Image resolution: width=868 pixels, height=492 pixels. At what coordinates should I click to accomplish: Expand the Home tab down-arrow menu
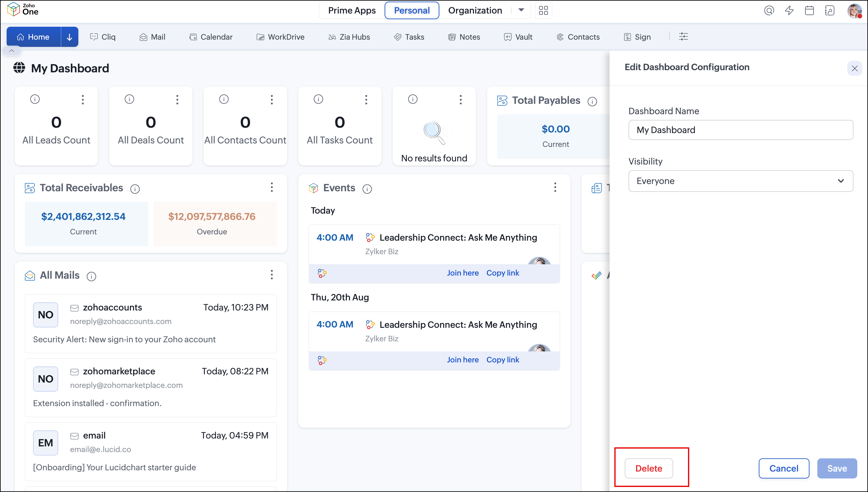click(x=69, y=37)
